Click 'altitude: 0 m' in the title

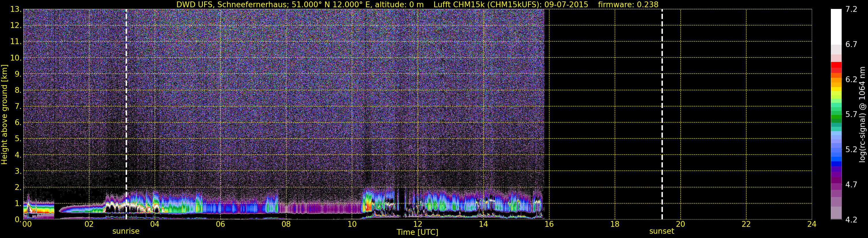tap(399, 5)
